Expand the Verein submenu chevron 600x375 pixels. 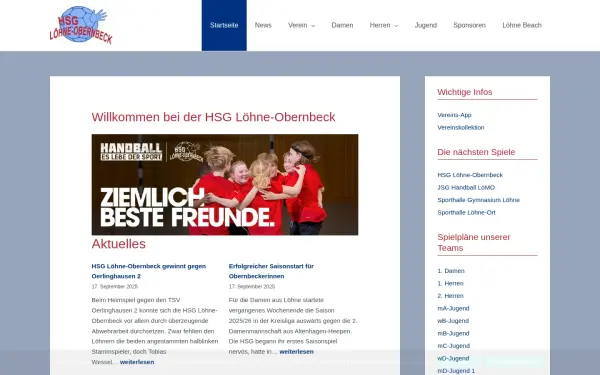313,26
